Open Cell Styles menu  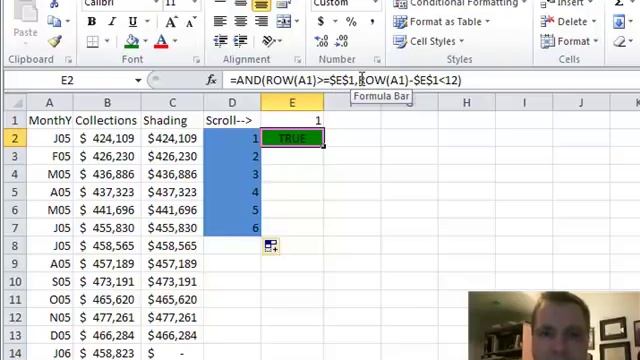click(x=429, y=41)
